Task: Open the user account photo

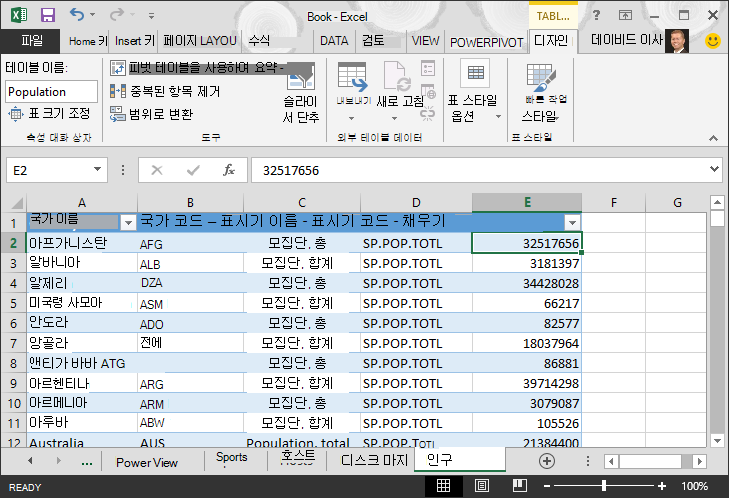Action: pyautogui.click(x=676, y=41)
